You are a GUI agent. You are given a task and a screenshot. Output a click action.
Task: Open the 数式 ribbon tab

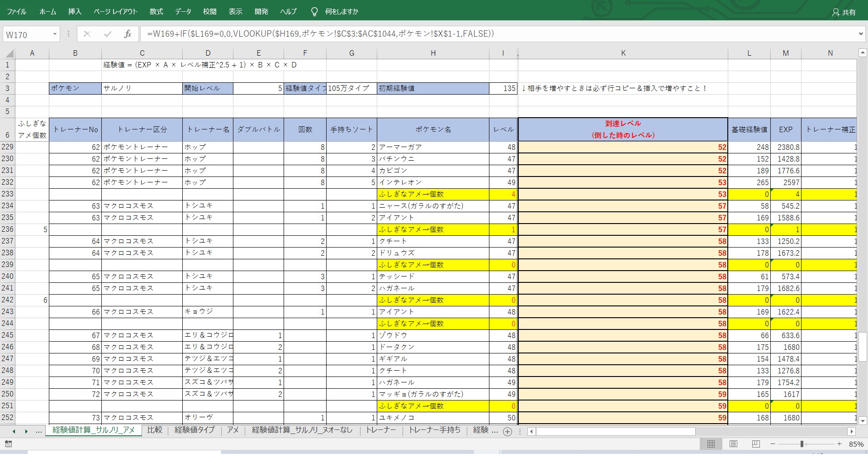pyautogui.click(x=156, y=12)
